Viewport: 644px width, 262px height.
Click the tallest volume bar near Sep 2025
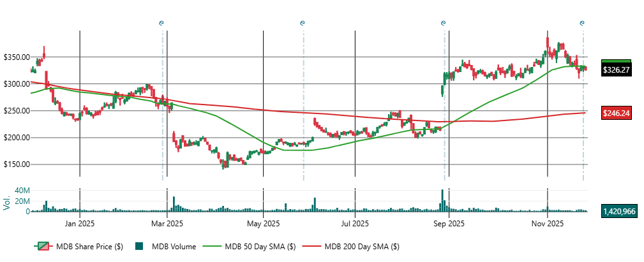click(x=442, y=201)
